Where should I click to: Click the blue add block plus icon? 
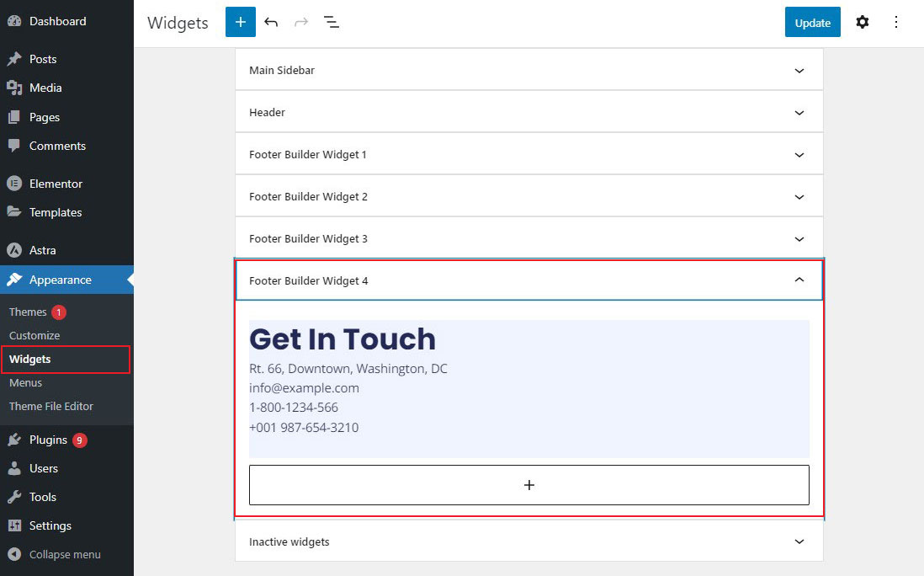[241, 23]
